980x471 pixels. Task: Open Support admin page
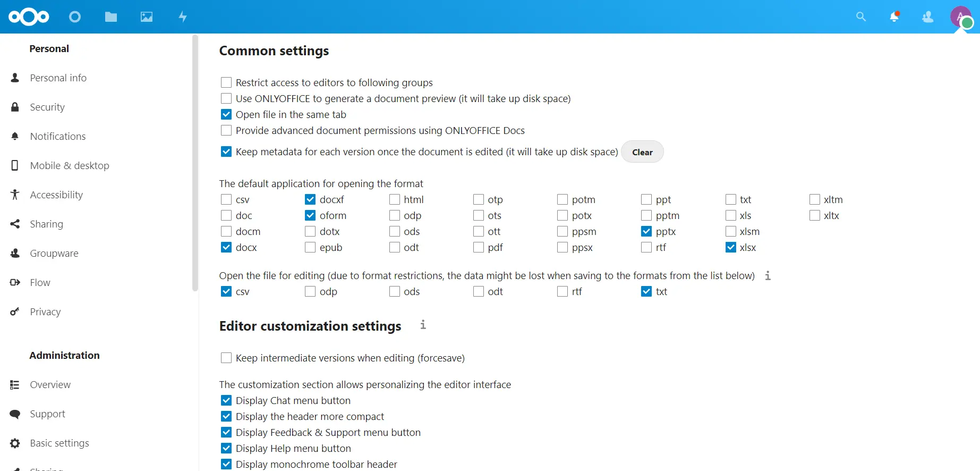coord(47,414)
